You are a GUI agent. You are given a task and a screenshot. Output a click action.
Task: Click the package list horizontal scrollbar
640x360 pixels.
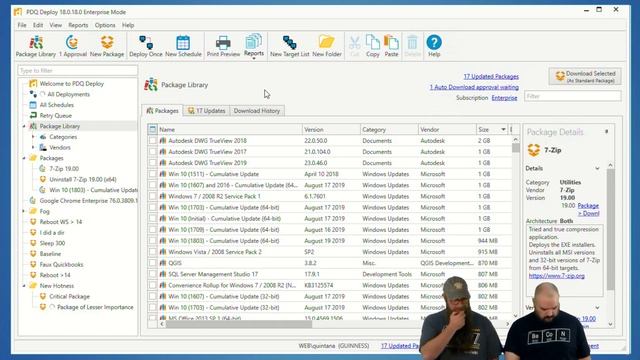(239, 324)
